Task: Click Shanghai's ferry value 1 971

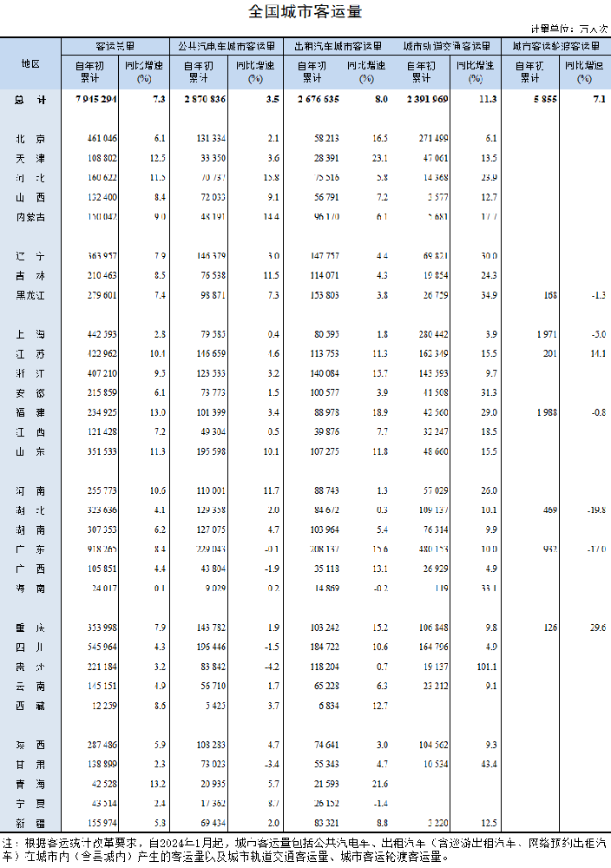Action: (547, 334)
